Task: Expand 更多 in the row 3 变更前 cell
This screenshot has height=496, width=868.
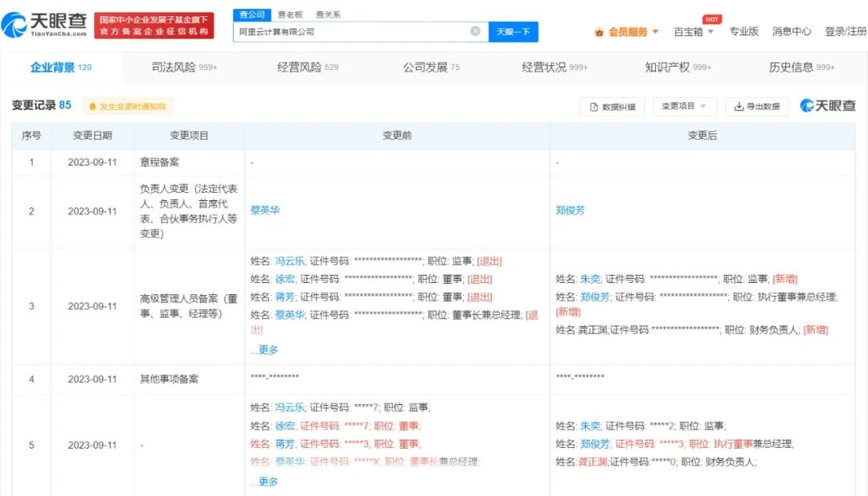Action: pyautogui.click(x=268, y=350)
